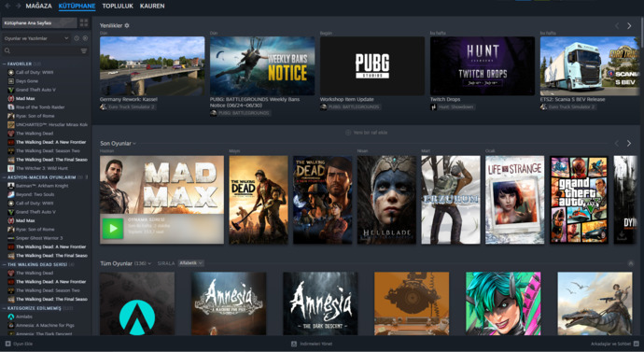This screenshot has height=352, width=644.
Task: Switch to the KÜTÜPHANE tab
Action: [77, 6]
